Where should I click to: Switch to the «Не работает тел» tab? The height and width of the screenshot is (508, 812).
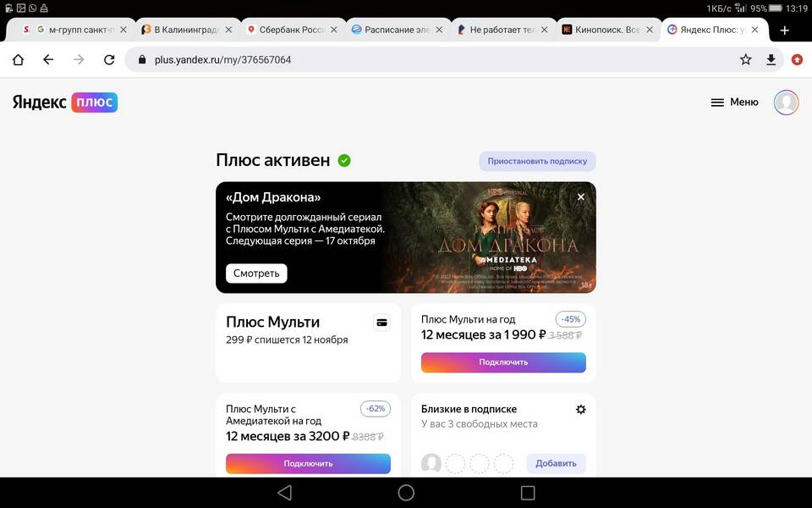click(502, 30)
